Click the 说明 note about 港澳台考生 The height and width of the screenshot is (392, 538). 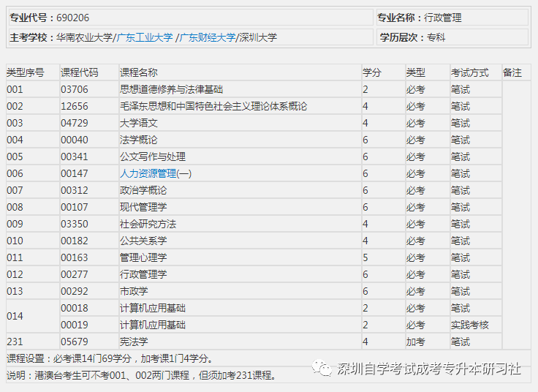click(143, 375)
